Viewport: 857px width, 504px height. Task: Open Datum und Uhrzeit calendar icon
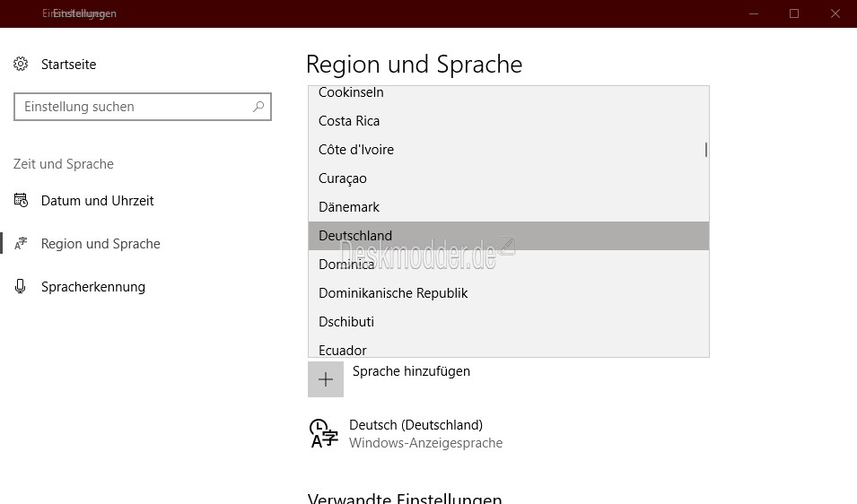pos(21,200)
